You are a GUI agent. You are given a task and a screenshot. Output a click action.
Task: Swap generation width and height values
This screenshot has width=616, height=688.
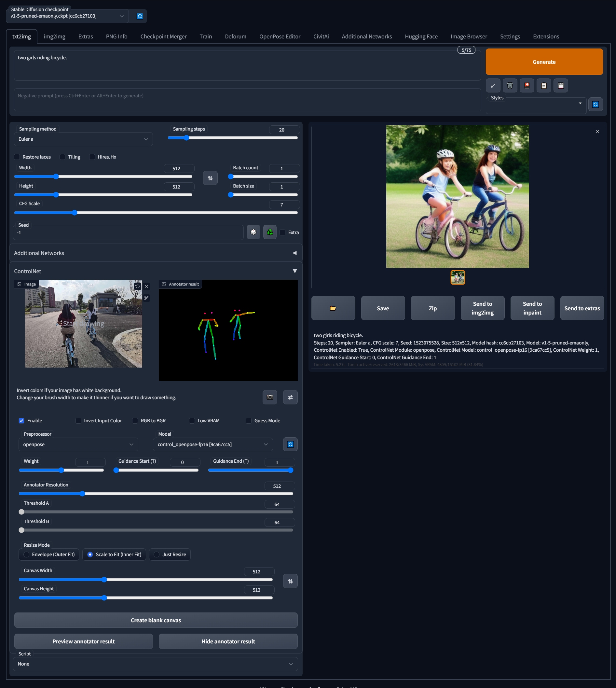[x=210, y=178]
